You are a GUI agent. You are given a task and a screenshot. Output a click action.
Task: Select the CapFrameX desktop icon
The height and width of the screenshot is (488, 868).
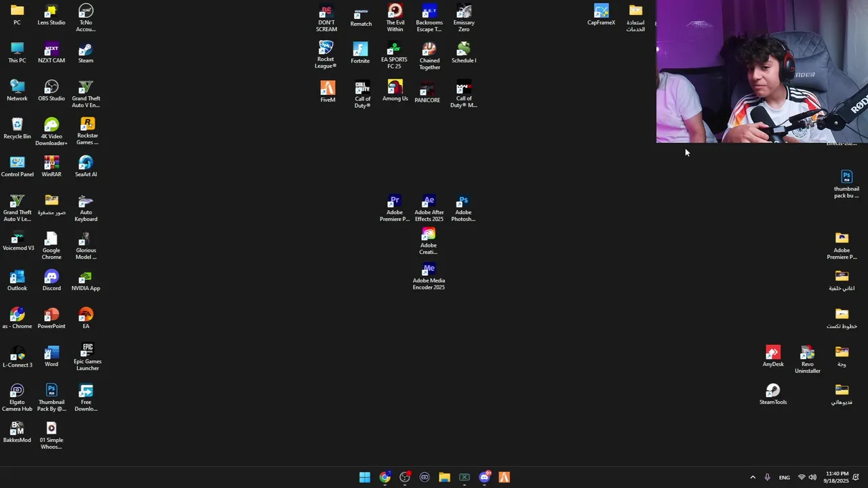click(601, 15)
